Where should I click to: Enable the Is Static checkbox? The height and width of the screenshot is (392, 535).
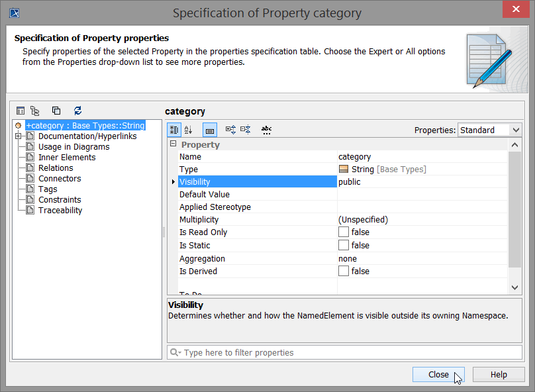[x=344, y=246]
